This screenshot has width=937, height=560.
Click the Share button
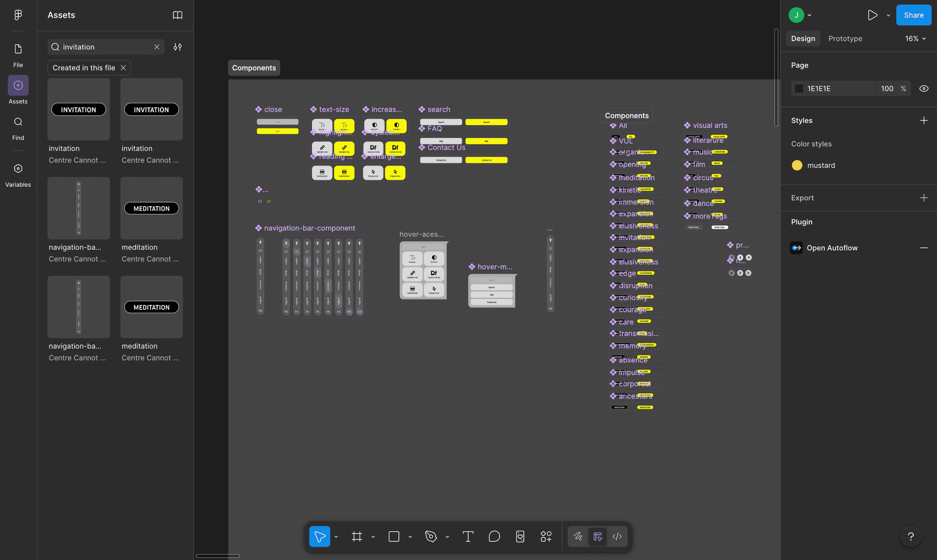point(914,15)
